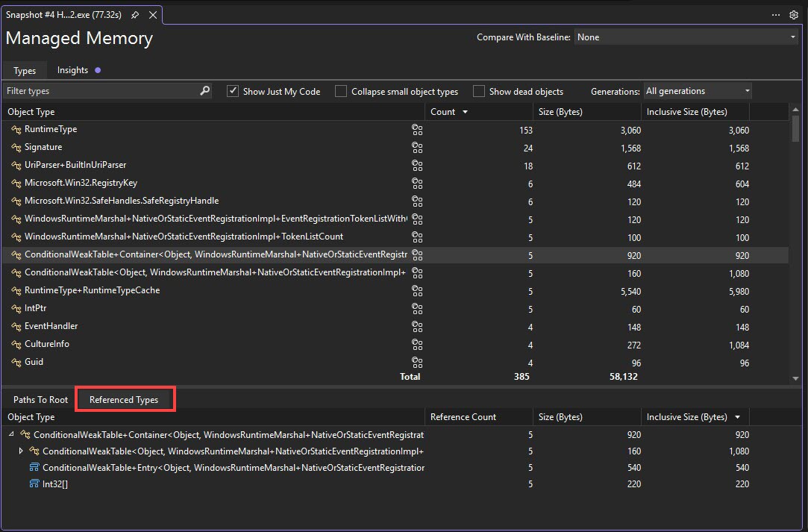The width and height of the screenshot is (808, 532).
Task: Click the ellipsis more-options icon
Action: (x=775, y=15)
